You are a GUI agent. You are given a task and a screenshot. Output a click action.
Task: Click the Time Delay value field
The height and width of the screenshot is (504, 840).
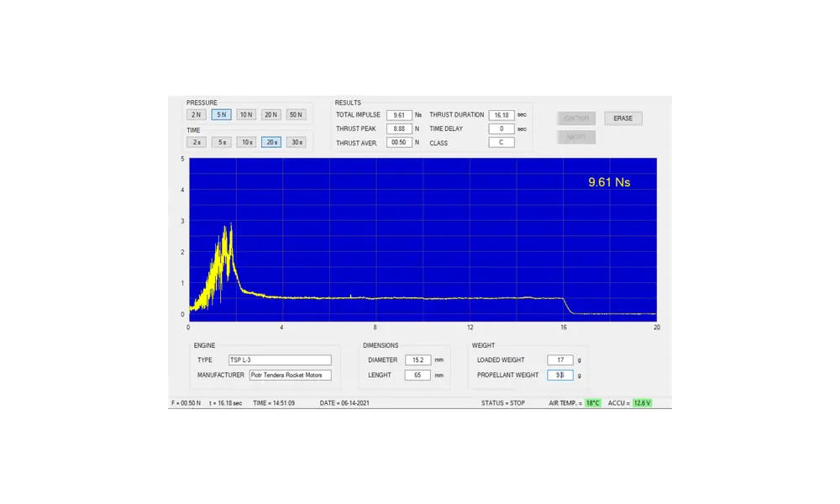click(x=501, y=129)
